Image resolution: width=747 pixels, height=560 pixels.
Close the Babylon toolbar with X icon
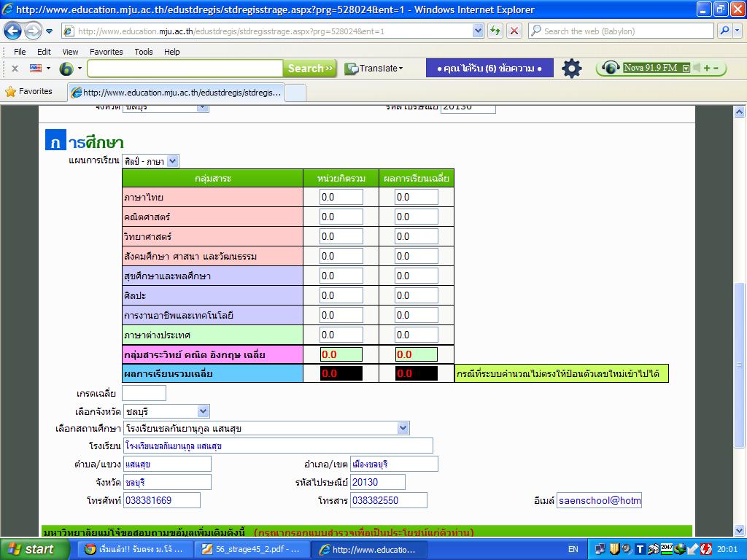point(15,69)
